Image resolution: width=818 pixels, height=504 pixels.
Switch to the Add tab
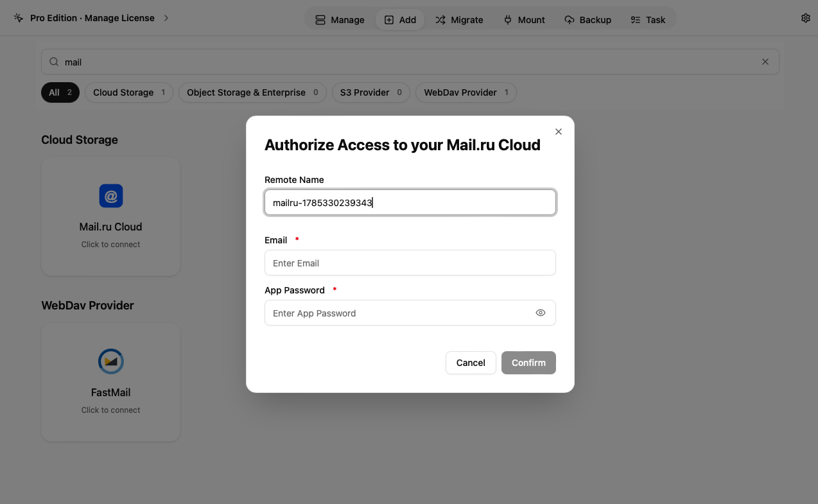point(400,20)
